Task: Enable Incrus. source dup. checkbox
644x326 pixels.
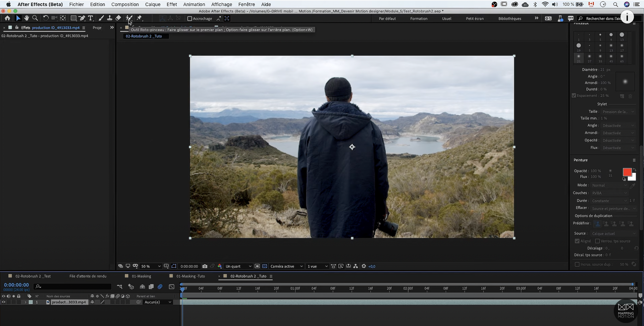Action: pos(577,264)
